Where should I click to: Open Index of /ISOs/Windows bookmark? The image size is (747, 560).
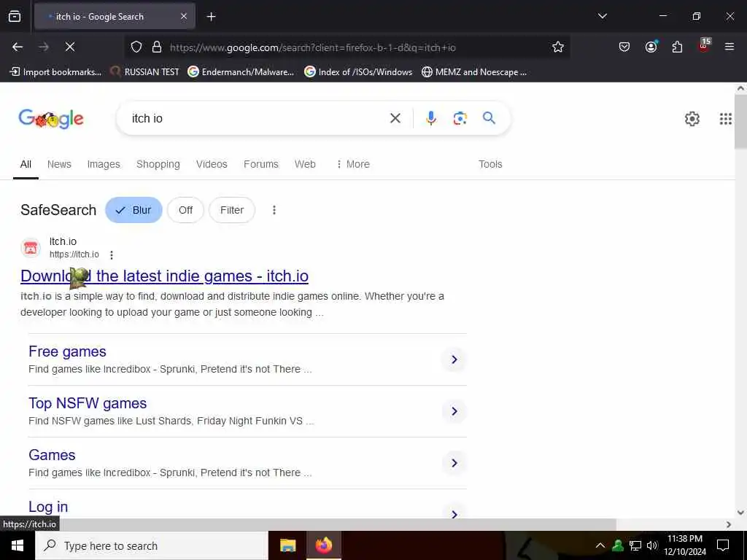tap(358, 72)
